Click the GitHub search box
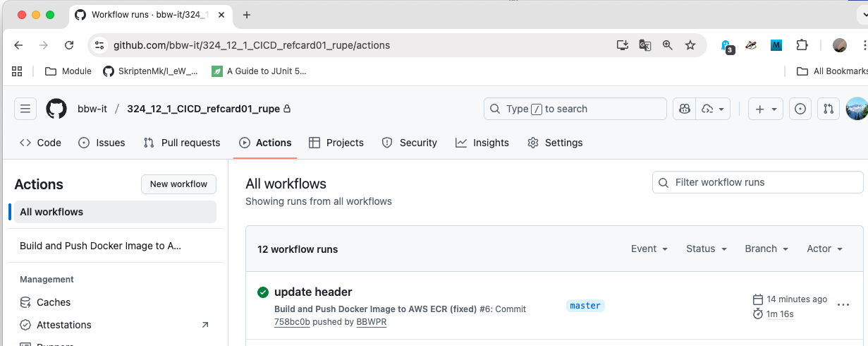Image resolution: width=868 pixels, height=346 pixels. tap(575, 109)
